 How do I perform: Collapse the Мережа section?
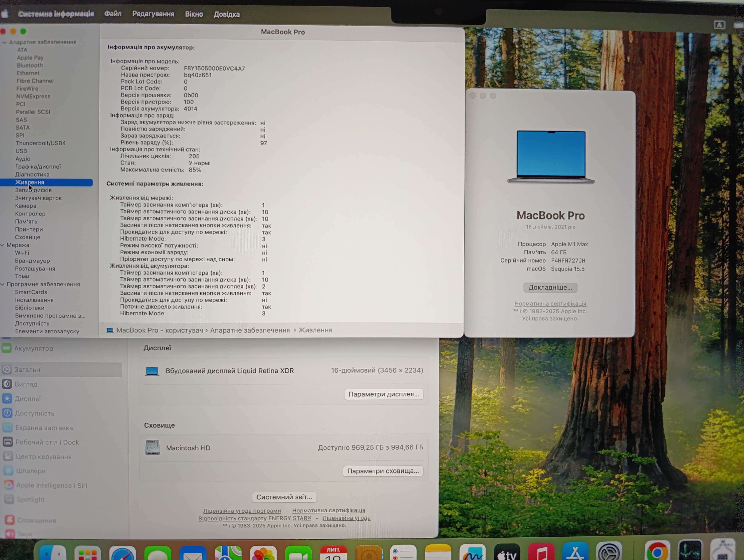[3, 245]
